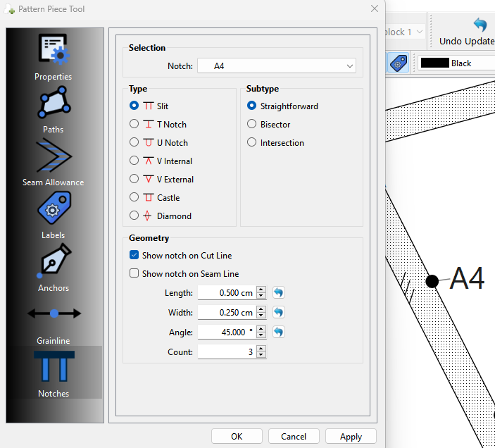Expand the Notch A4 dropdown

(276, 66)
